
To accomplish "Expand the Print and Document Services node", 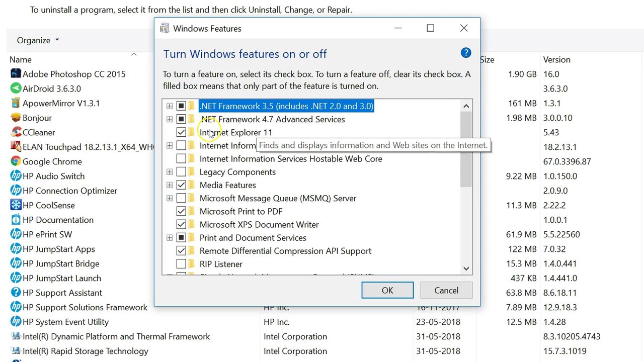I will click(x=170, y=238).
